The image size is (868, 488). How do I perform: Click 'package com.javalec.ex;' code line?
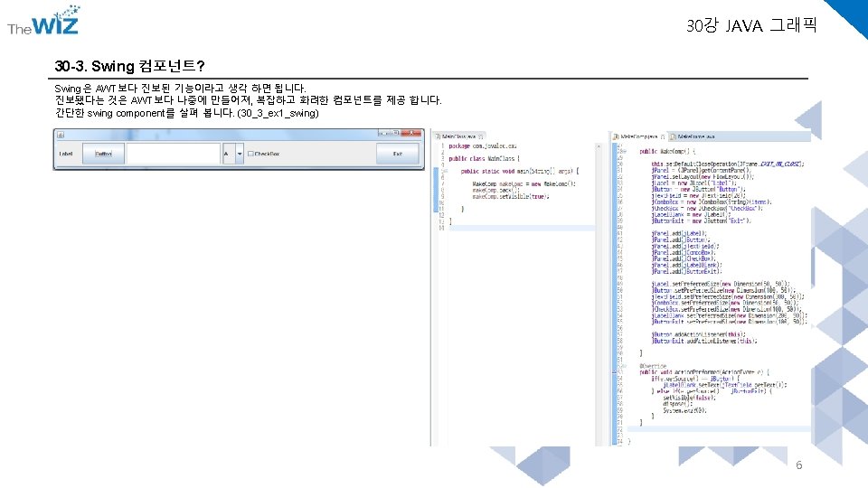pyautogui.click(x=482, y=146)
